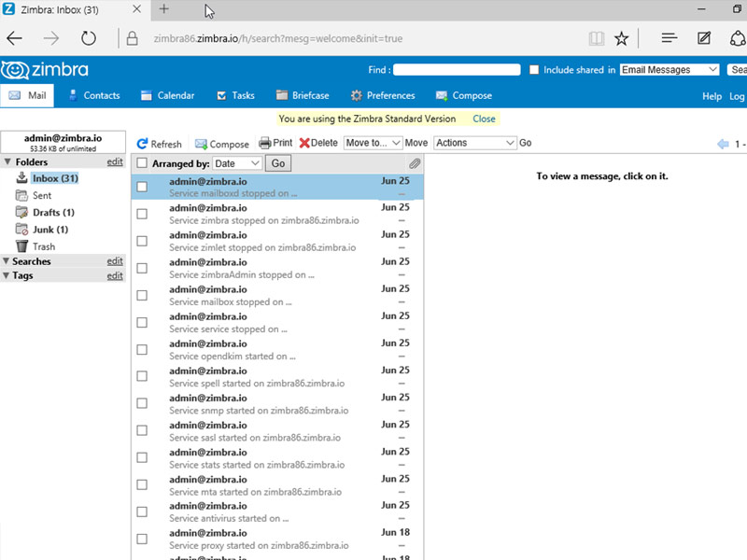Select the 'Service proxy started' message checkbox
Viewport: 747px width, 560px height.
pyautogui.click(x=142, y=539)
